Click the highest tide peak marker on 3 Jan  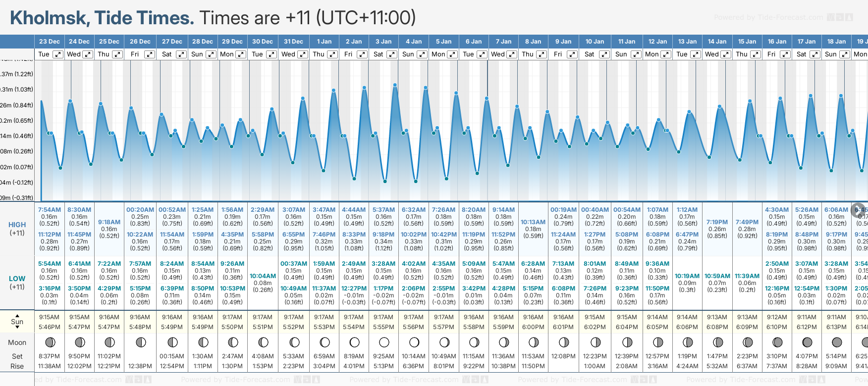click(395, 85)
